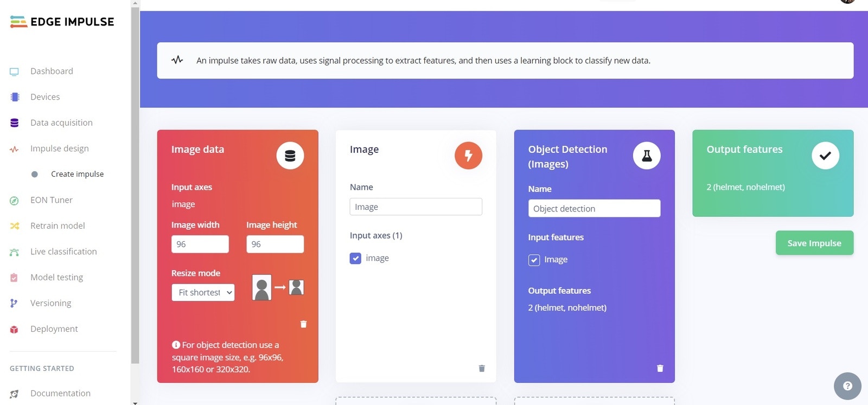Go to Deployment page

coord(54,329)
